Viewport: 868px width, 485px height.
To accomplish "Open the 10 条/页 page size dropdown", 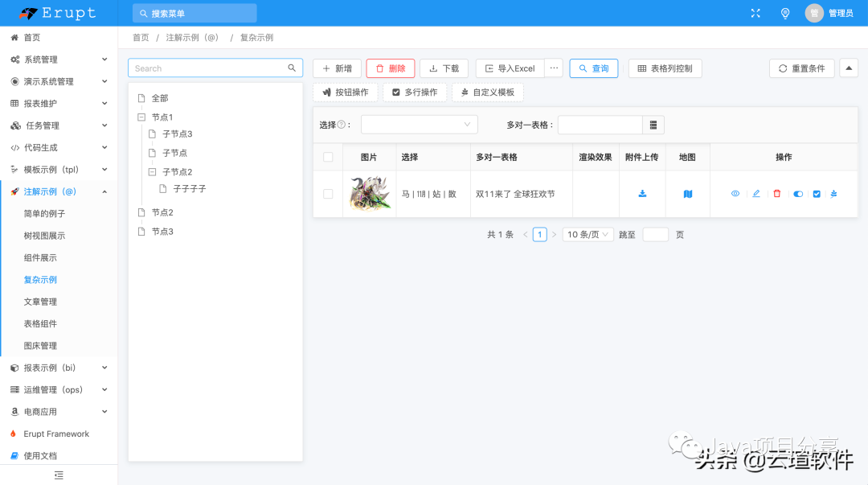I will tap(588, 234).
